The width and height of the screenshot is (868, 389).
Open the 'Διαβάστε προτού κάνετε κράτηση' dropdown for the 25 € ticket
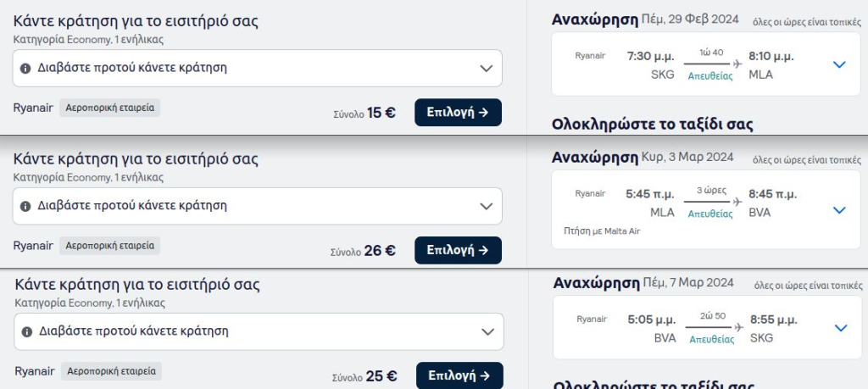[259, 331]
